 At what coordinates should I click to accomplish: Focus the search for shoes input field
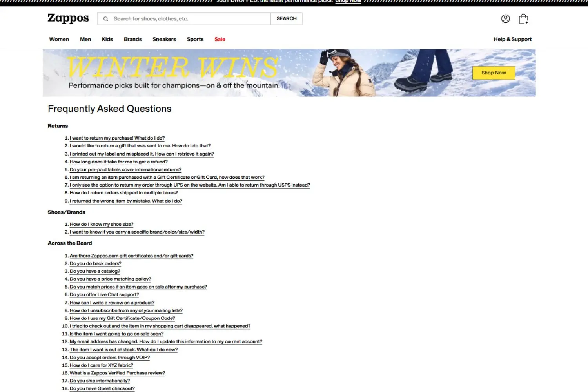click(184, 19)
